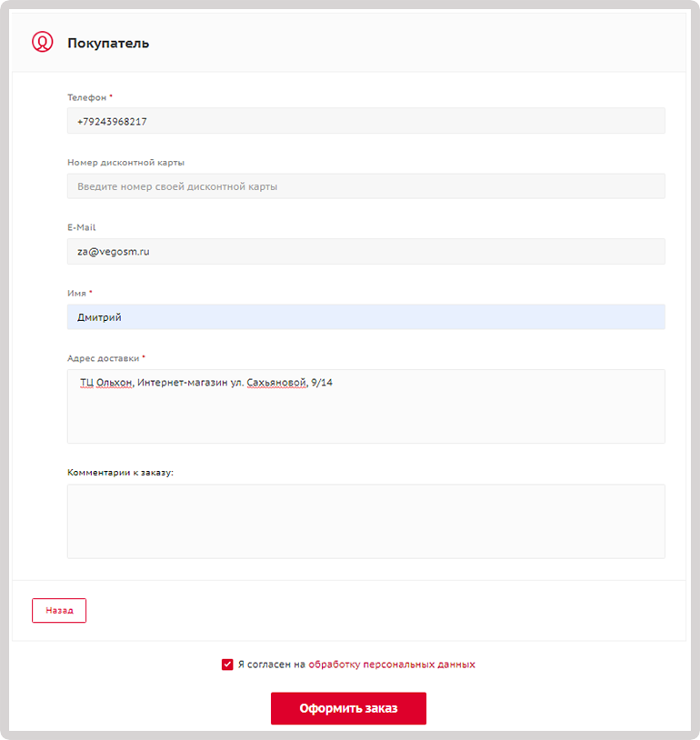Click the red buyer profile icon

(42, 42)
